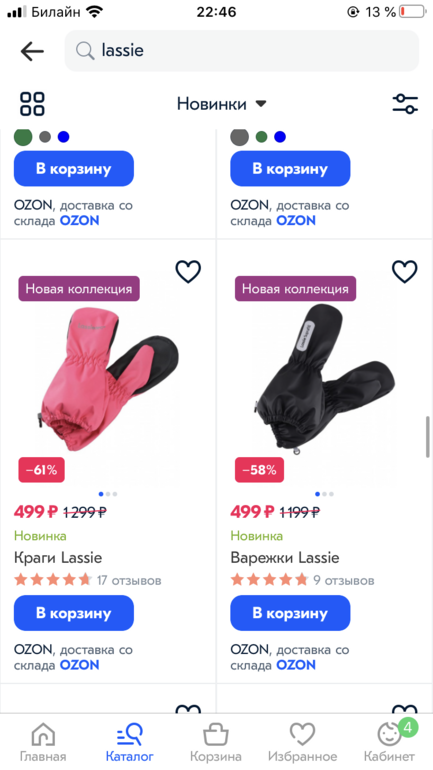The width and height of the screenshot is (433, 770).
Task: Select the Каталог tab
Action: (130, 742)
